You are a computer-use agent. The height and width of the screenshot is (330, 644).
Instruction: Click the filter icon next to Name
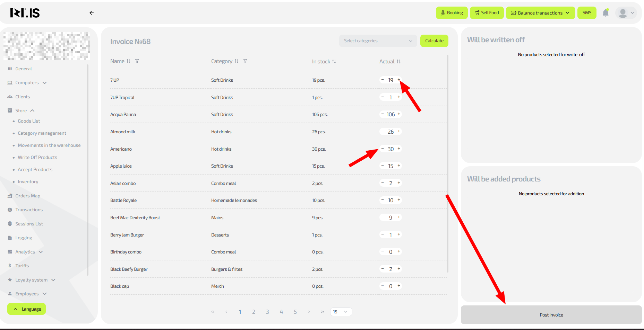click(x=137, y=61)
